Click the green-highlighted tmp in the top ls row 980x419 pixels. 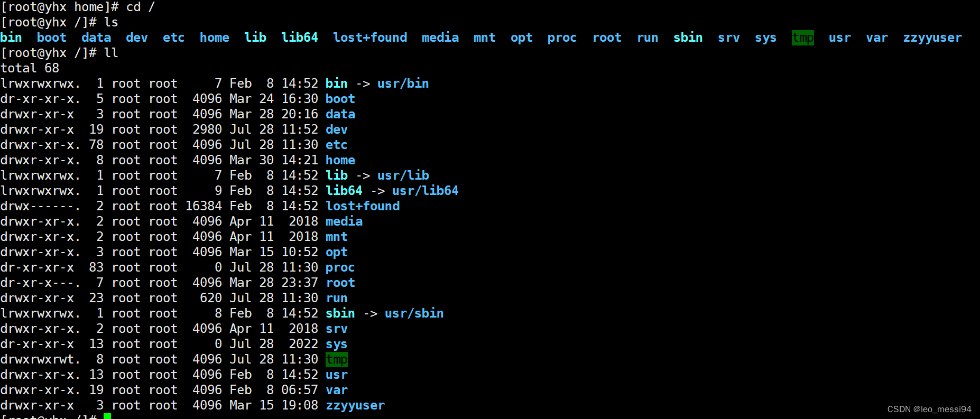click(x=802, y=38)
